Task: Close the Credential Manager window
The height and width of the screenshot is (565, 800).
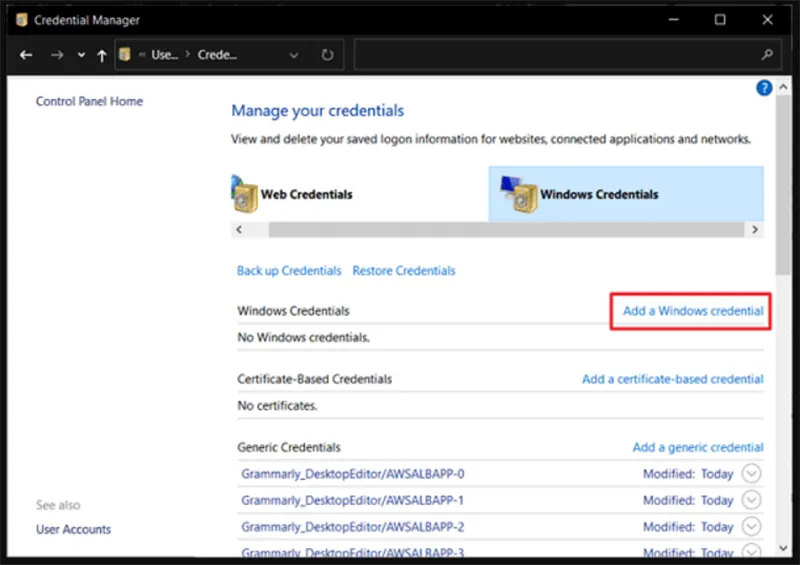Action: coord(767,19)
